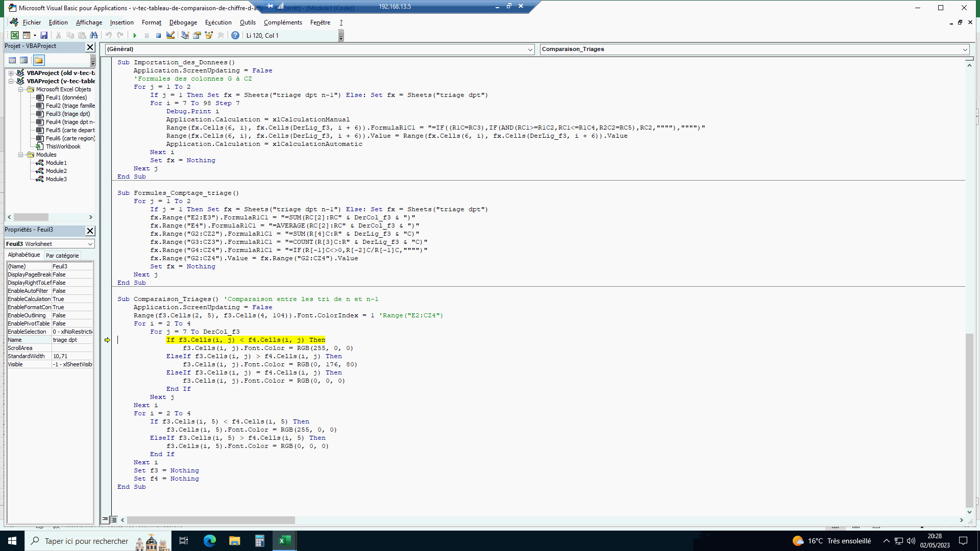This screenshot has height=551, width=980.
Task: Open Excel from the Windows taskbar
Action: coord(284,541)
